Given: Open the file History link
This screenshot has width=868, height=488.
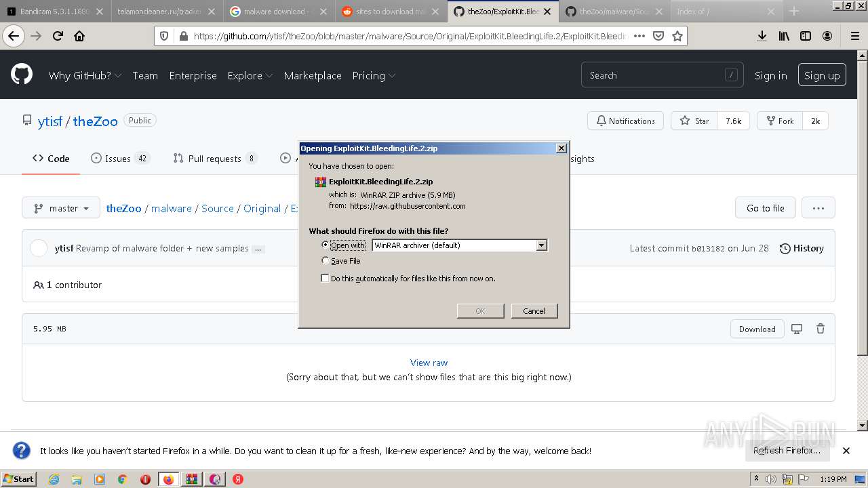Looking at the screenshot, I should [802, 249].
